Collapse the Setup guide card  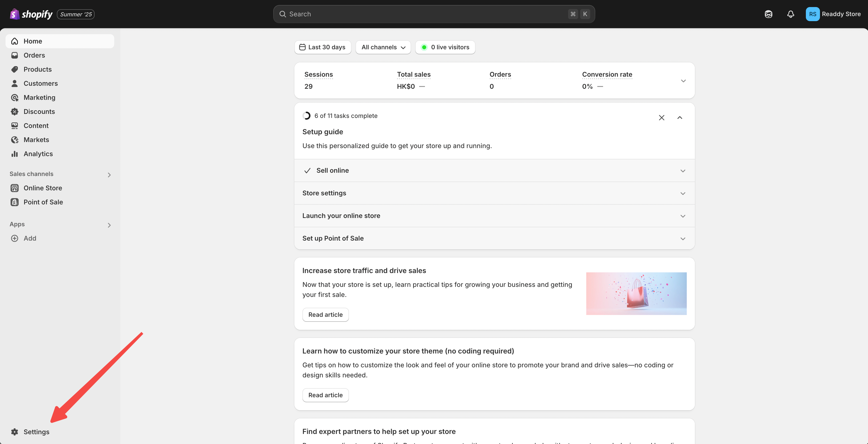click(x=680, y=117)
